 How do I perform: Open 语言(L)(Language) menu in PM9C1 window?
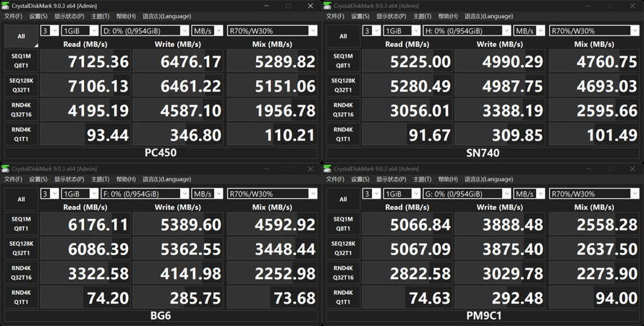pyautogui.click(x=488, y=179)
